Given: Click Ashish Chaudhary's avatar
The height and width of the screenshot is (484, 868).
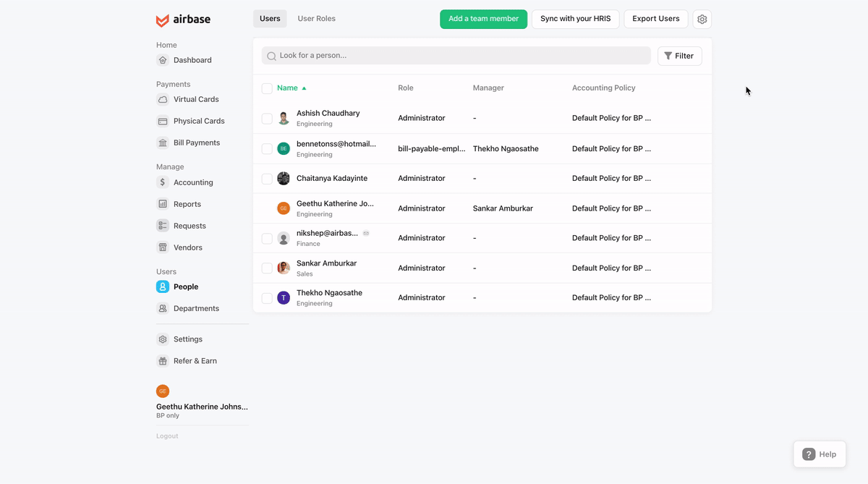Looking at the screenshot, I should click(x=284, y=118).
